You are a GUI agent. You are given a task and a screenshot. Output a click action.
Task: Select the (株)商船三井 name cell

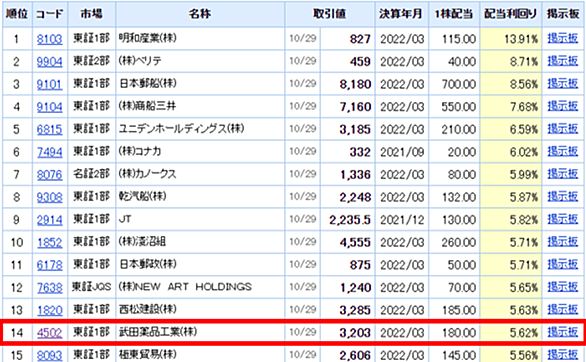[x=200, y=107]
